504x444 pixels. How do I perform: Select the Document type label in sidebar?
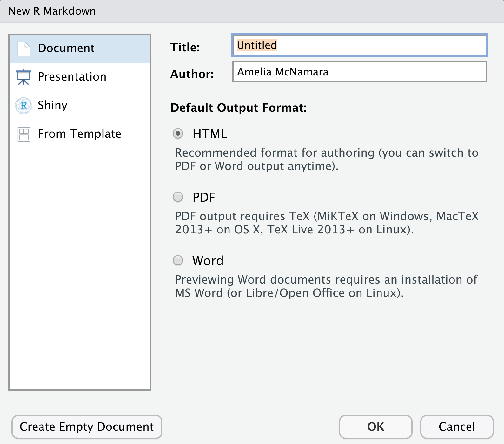66,48
